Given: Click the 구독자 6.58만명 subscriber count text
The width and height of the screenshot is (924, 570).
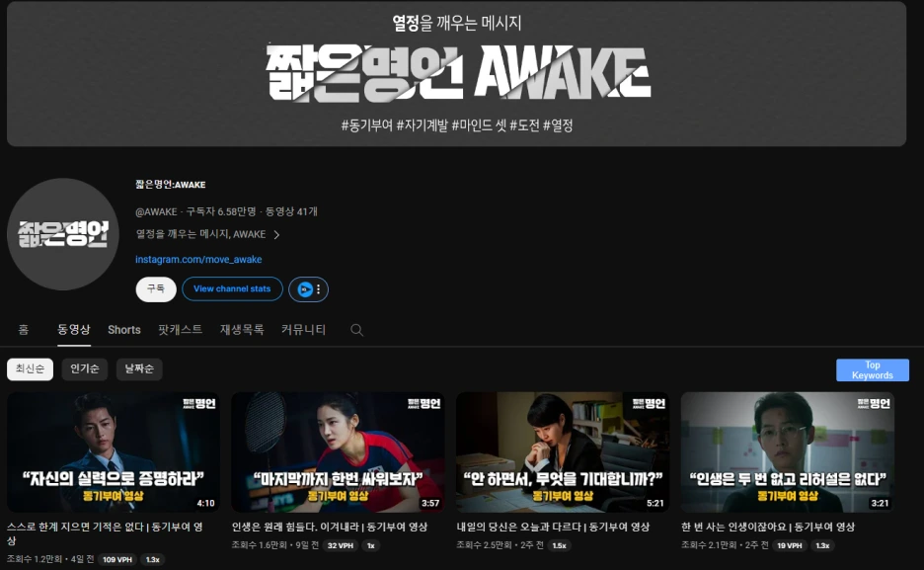Looking at the screenshot, I should pyautogui.click(x=221, y=211).
